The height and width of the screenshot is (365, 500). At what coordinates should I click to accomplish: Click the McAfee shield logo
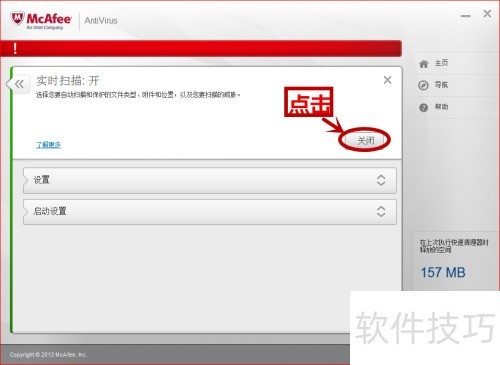17,19
